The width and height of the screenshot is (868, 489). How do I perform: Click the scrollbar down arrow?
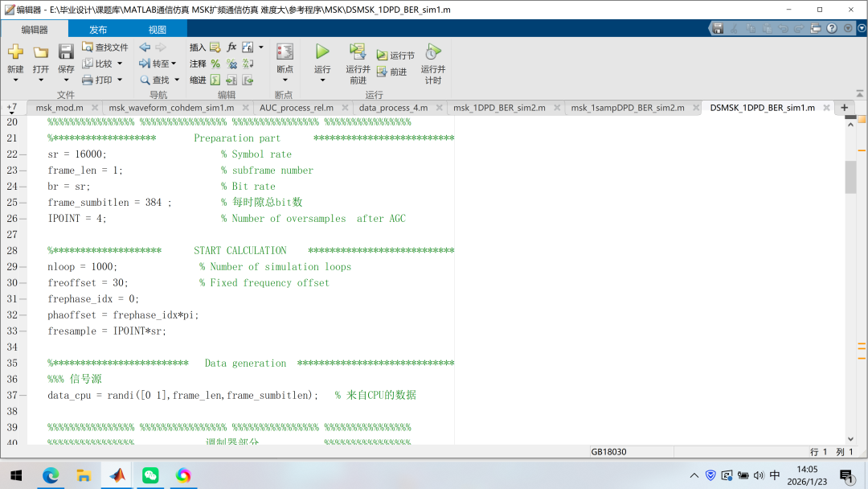click(850, 438)
